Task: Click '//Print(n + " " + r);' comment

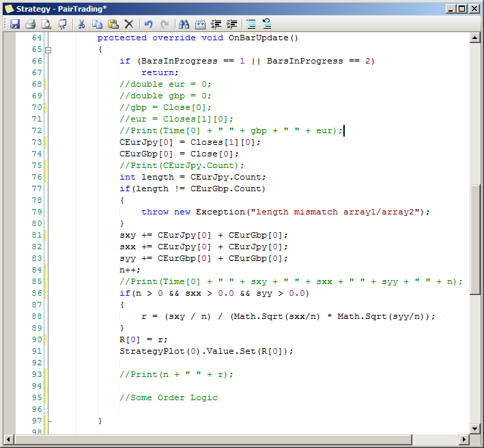Action: 176,374
